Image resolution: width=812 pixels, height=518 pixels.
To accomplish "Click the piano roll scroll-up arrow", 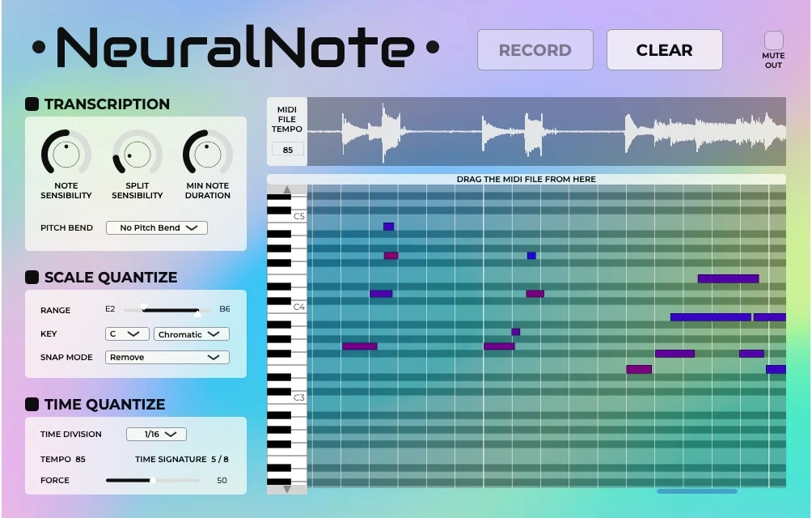I will (287, 189).
